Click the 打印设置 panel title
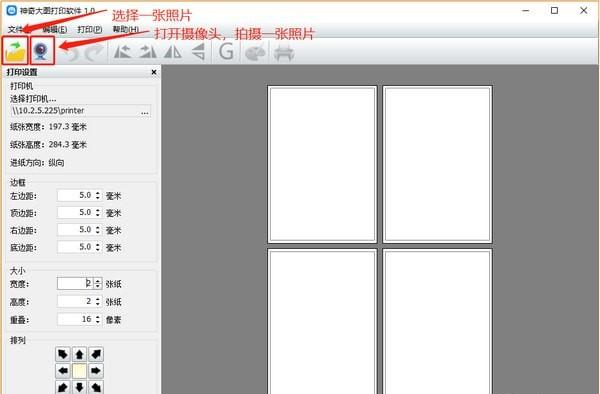 22,72
